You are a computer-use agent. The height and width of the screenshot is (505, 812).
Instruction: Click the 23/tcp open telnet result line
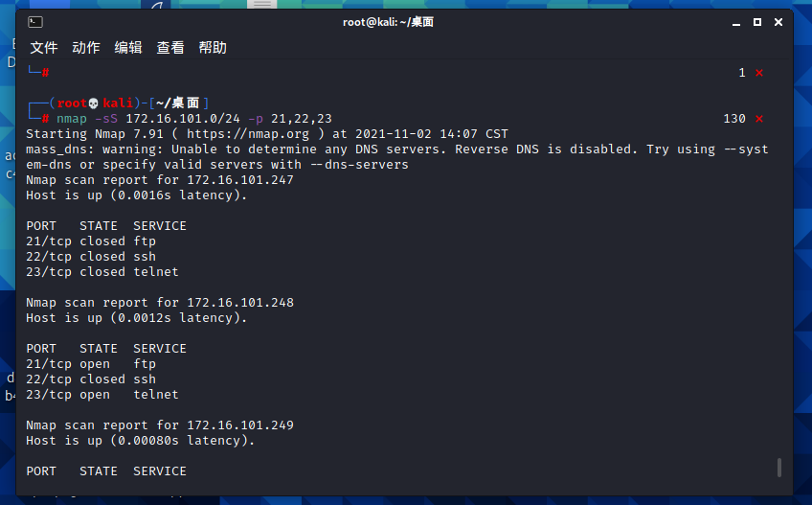pyautogui.click(x=102, y=395)
